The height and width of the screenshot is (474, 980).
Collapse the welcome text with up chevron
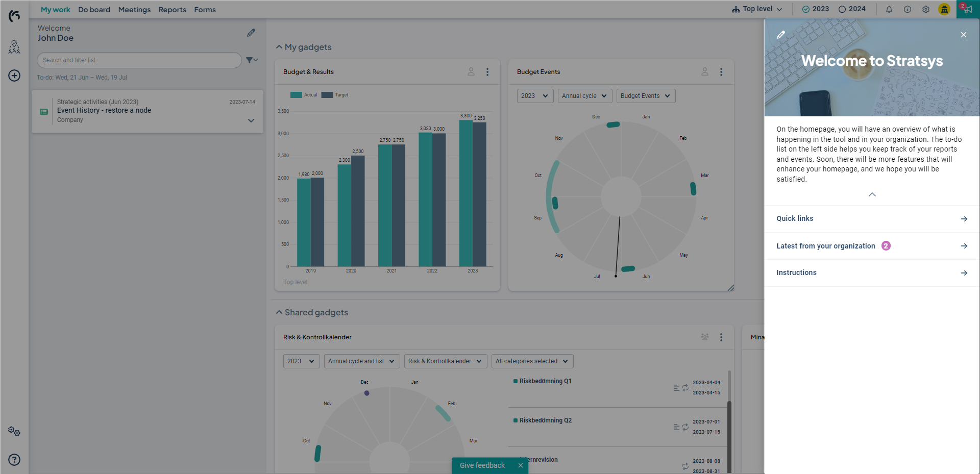click(872, 194)
